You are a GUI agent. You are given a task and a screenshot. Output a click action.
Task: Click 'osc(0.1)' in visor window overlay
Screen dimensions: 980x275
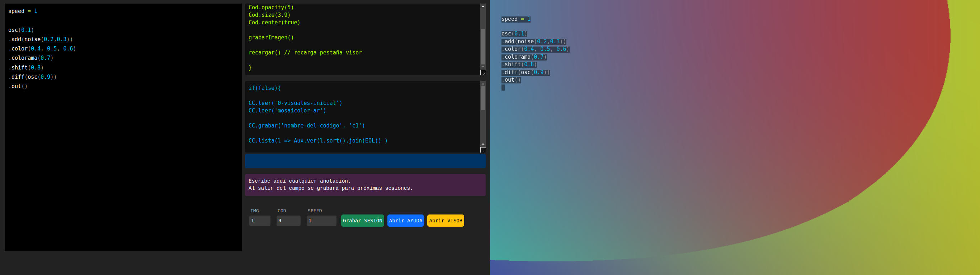514,34
